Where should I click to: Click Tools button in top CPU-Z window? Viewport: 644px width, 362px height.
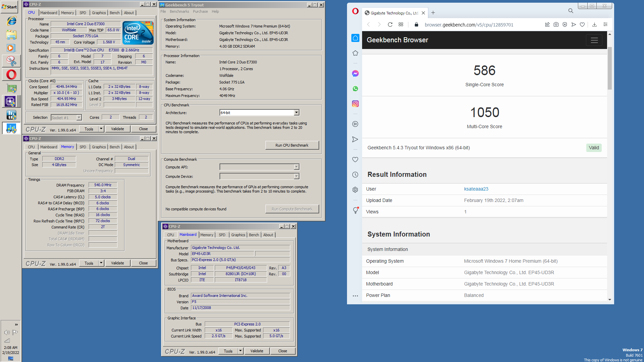click(x=89, y=129)
